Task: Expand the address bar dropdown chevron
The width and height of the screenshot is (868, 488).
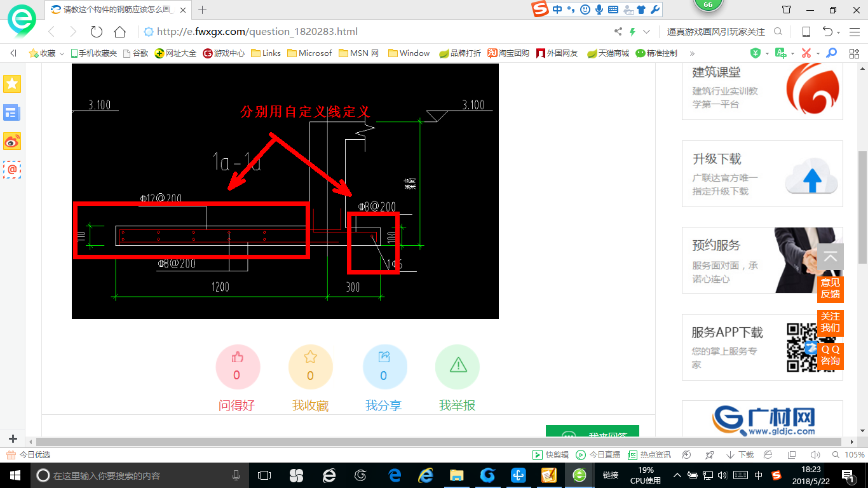Action: 647,32
